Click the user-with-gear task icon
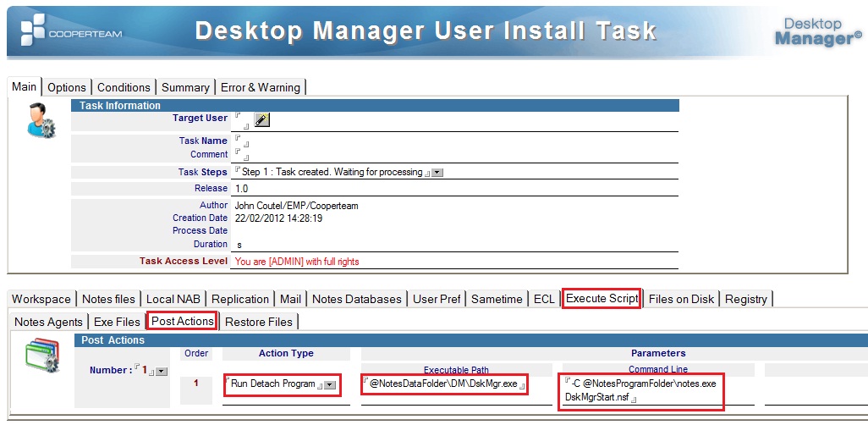Image resolution: width=868 pixels, height=425 pixels. pyautogui.click(x=41, y=120)
